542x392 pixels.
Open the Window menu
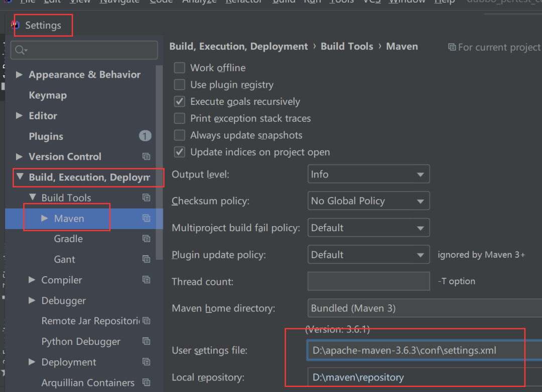(x=407, y=2)
